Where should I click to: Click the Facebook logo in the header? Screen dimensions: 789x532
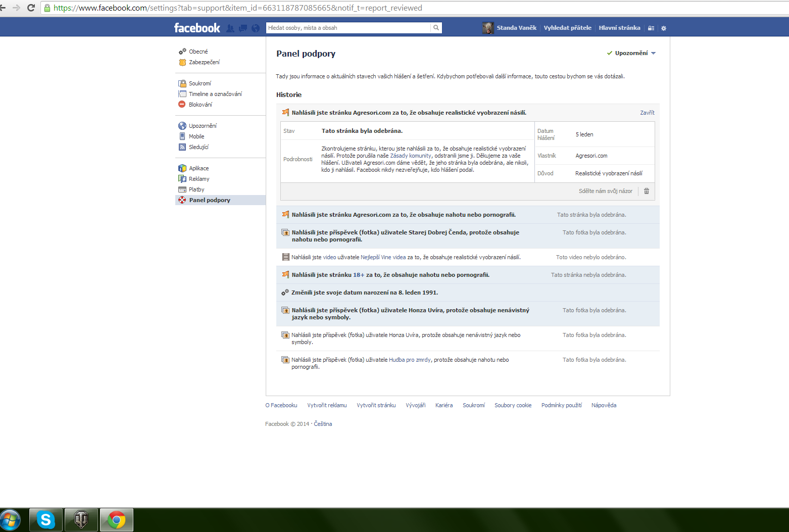pos(197,28)
